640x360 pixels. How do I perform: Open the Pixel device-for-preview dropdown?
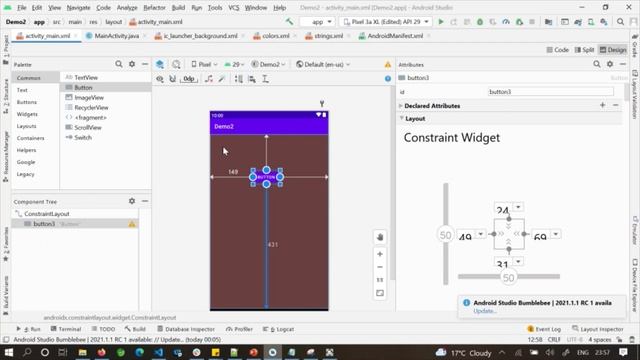(x=204, y=64)
